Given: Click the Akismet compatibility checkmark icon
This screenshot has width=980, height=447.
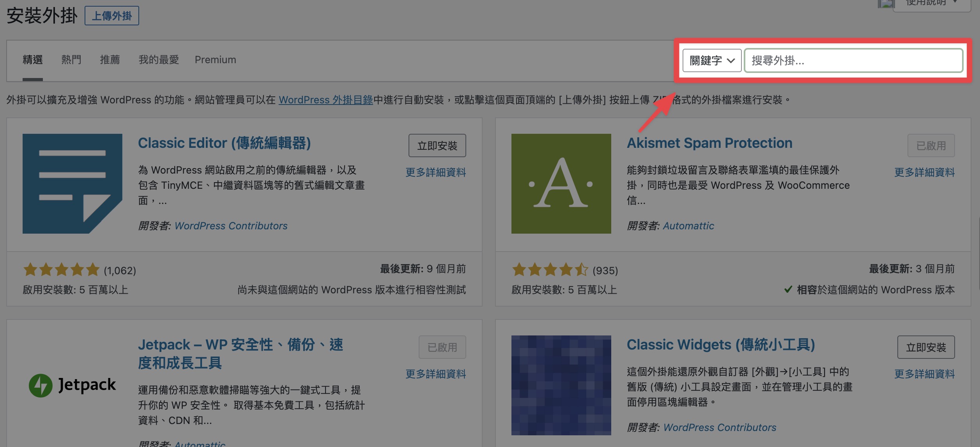Looking at the screenshot, I should (x=788, y=289).
